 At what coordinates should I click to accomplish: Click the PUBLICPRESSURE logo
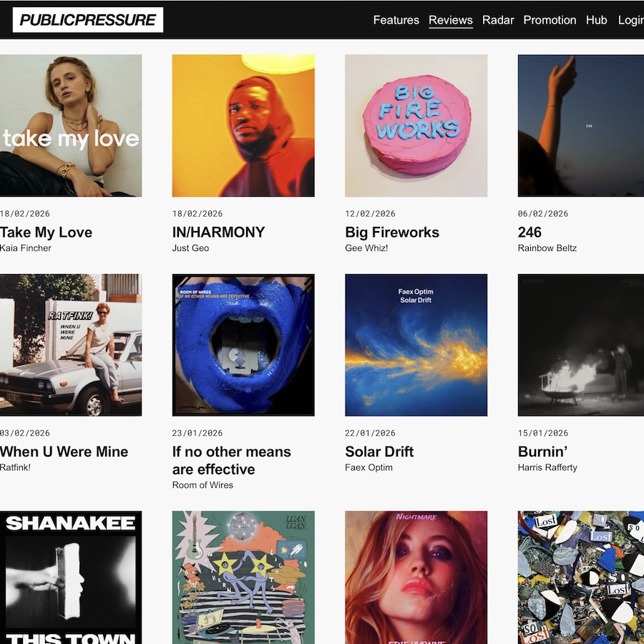click(88, 20)
